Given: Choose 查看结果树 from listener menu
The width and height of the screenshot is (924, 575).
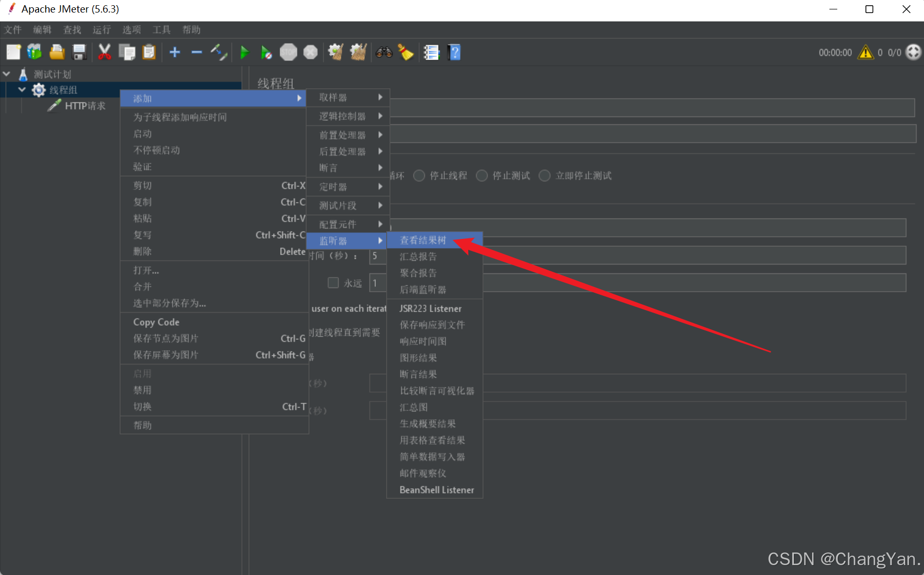Looking at the screenshot, I should [434, 240].
